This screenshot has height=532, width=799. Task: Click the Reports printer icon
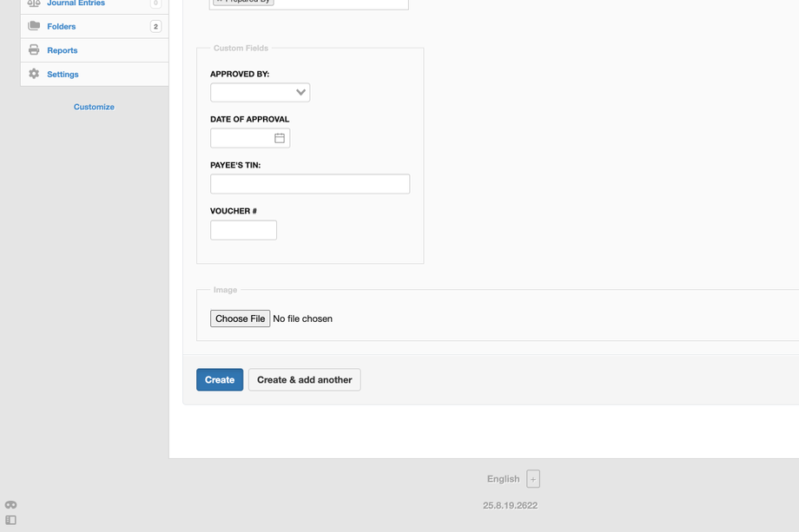click(x=34, y=50)
